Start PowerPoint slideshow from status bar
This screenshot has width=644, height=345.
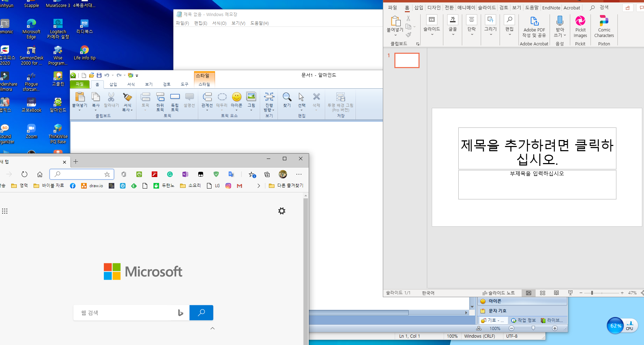[571, 293]
